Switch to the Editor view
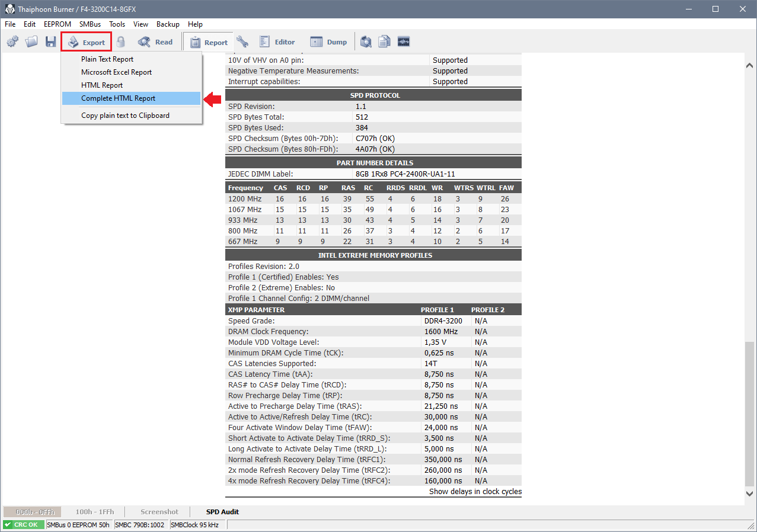Screen dimensions: 757x532 tap(277, 42)
